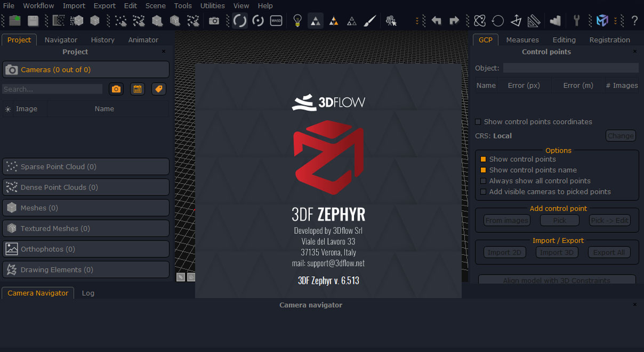Click the Import 2D button

pos(504,252)
